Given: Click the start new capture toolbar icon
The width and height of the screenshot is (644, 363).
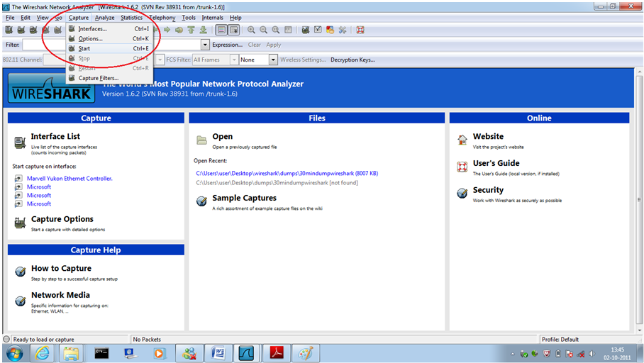Looking at the screenshot, I should [33, 30].
